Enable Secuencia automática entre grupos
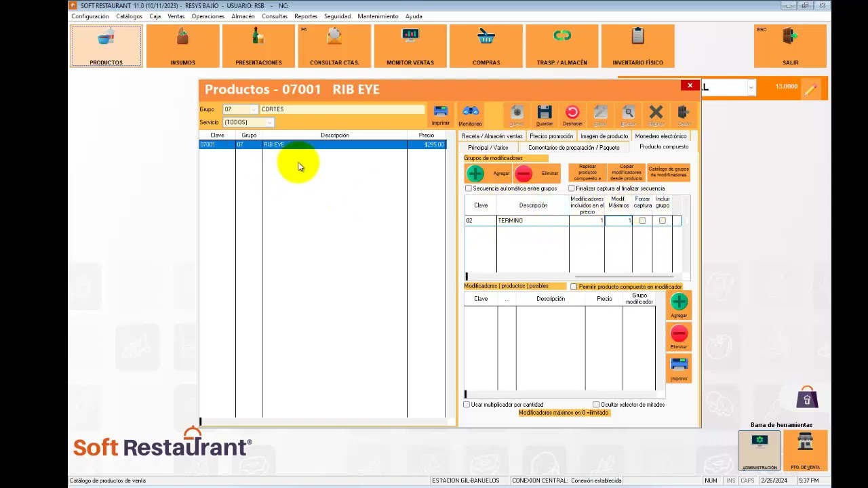This screenshot has height=488, width=868. (469, 188)
